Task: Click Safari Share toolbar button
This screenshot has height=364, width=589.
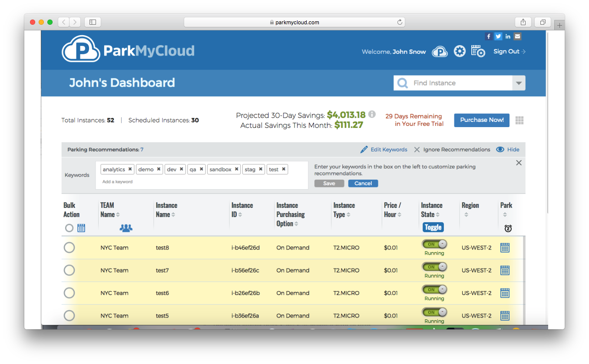Action: 523,22
